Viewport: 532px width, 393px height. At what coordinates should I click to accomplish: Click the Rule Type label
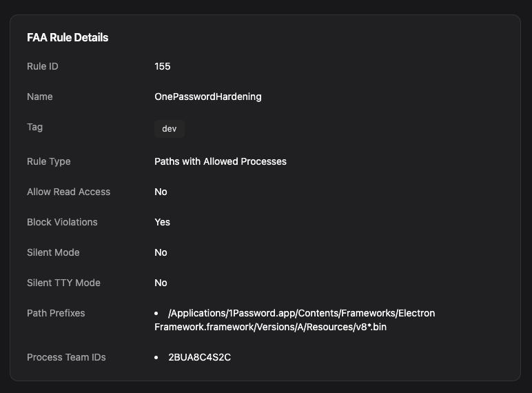click(x=49, y=161)
